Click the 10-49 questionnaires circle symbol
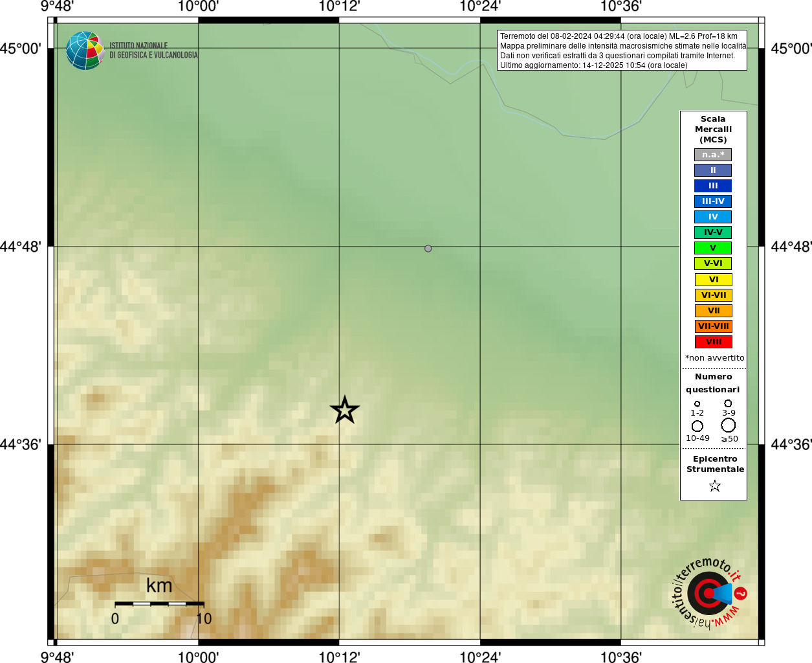Image resolution: width=812 pixels, height=663 pixels. coord(697,426)
